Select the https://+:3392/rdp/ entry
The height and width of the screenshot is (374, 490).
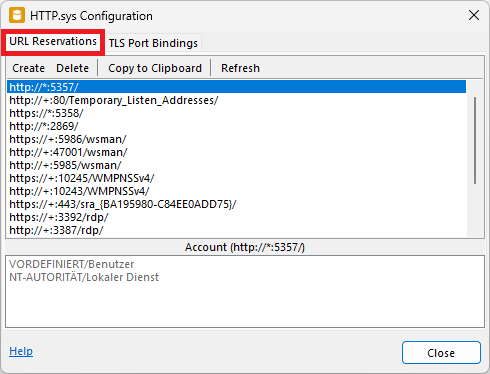click(236, 217)
